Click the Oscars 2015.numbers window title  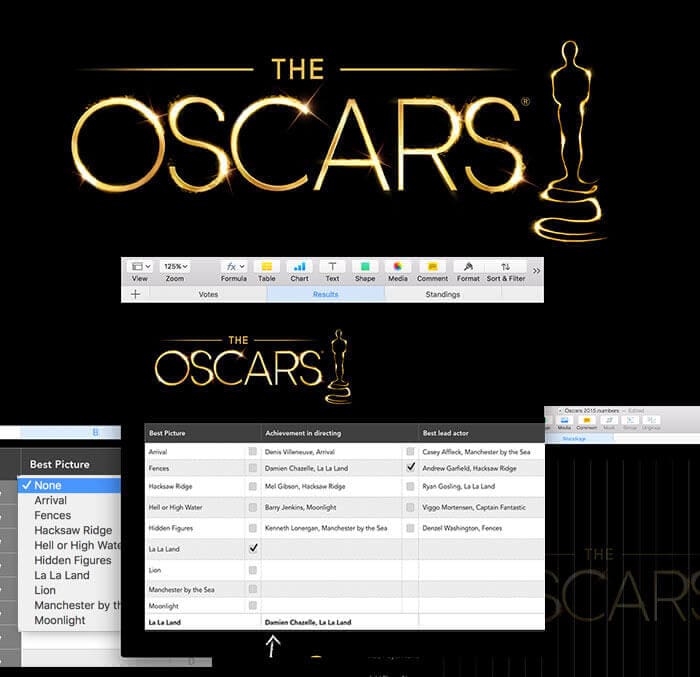click(x=592, y=410)
